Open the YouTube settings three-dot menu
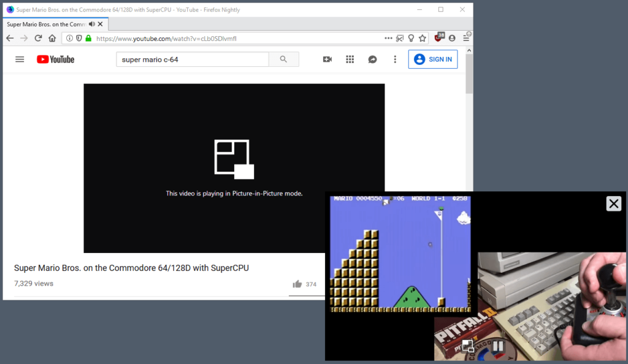The height and width of the screenshot is (364, 628). pyautogui.click(x=395, y=59)
